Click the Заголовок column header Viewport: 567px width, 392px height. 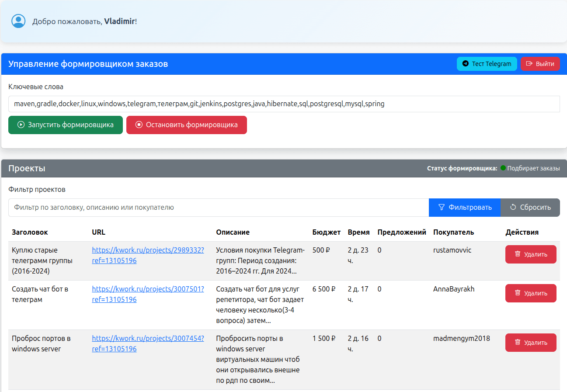point(30,232)
